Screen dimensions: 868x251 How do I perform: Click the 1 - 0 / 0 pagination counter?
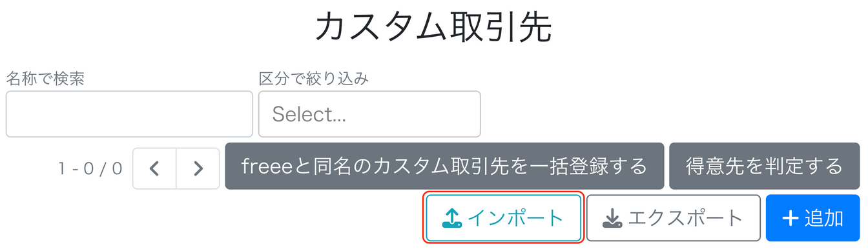[x=90, y=168]
